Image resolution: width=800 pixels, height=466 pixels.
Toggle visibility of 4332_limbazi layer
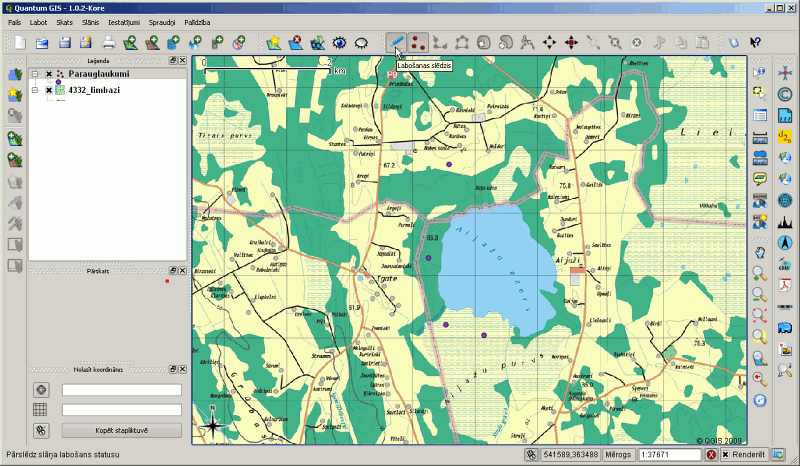coord(49,90)
